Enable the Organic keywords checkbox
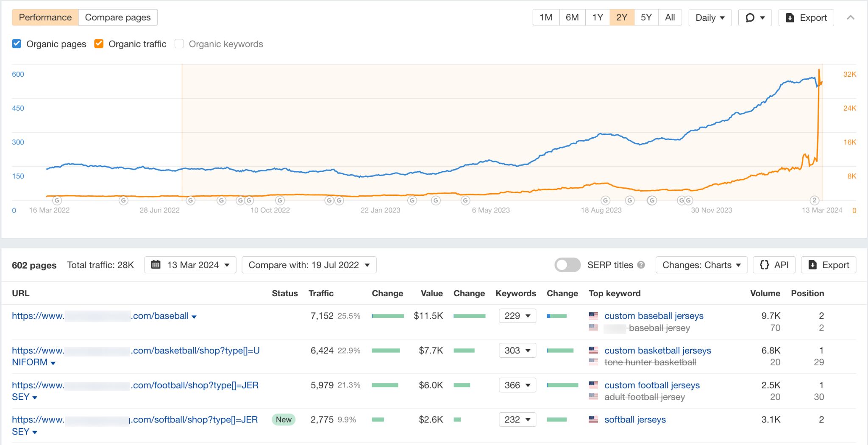Image resolution: width=868 pixels, height=445 pixels. pyautogui.click(x=179, y=44)
